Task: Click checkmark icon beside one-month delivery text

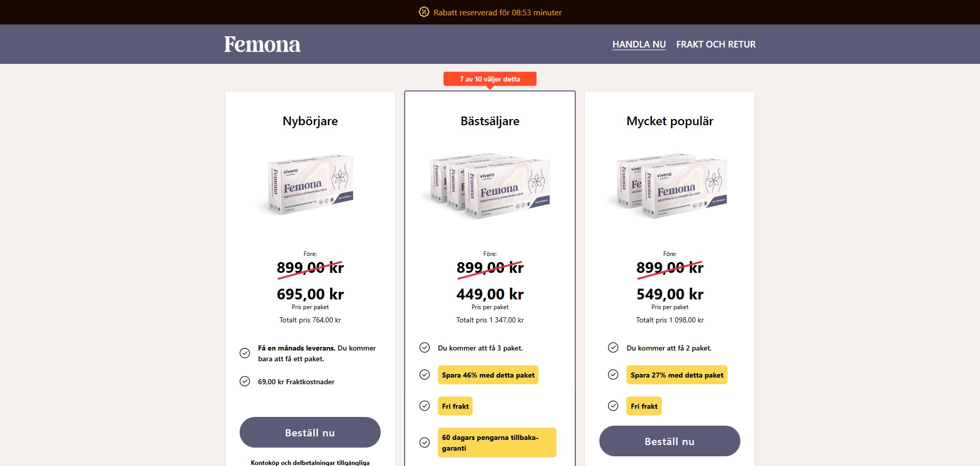Action: point(245,353)
